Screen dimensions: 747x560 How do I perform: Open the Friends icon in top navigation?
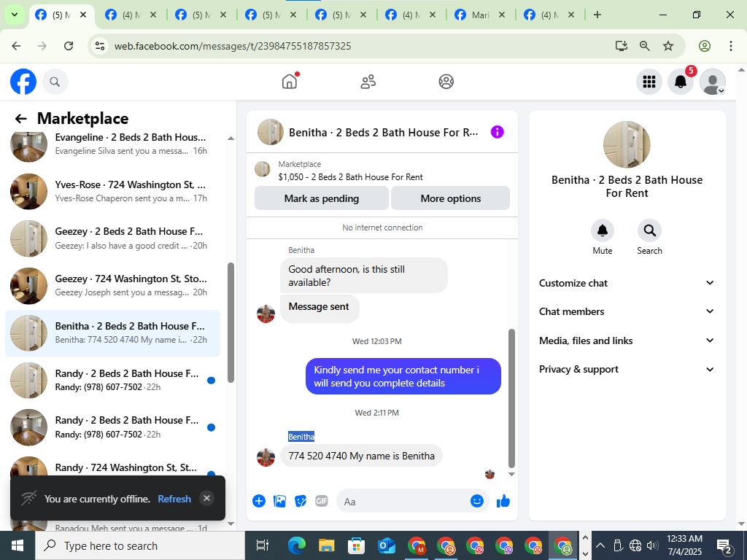click(368, 82)
